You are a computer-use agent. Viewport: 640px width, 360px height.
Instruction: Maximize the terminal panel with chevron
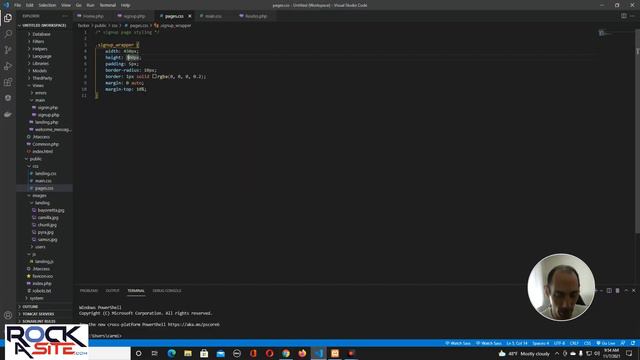(626, 291)
